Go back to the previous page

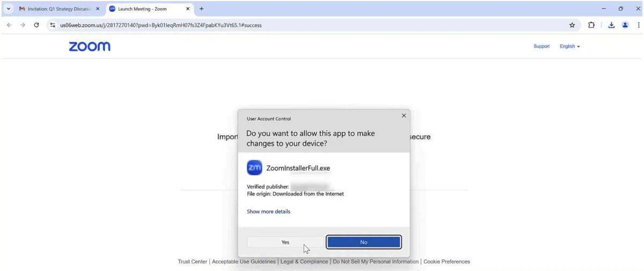(x=9, y=25)
